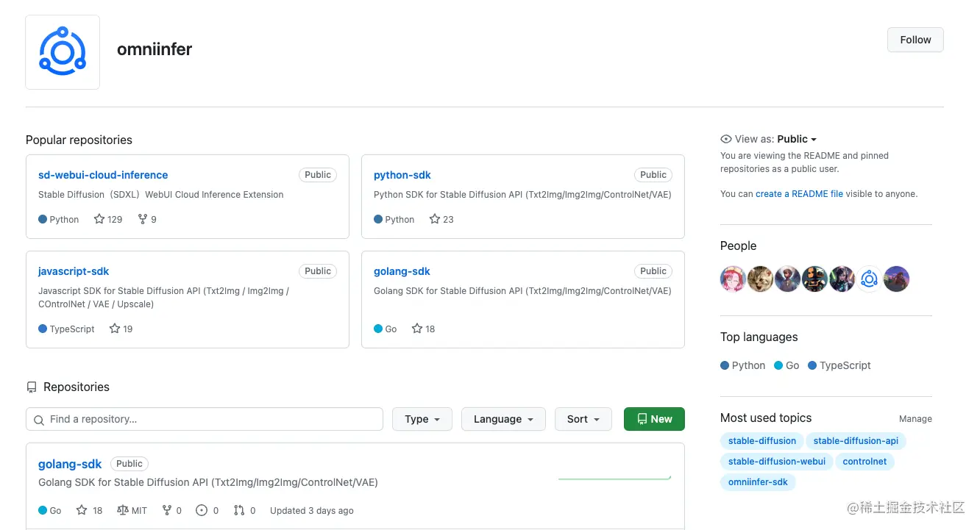Filter by Go in Top languages
Image resolution: width=980 pixels, height=530 pixels.
pyautogui.click(x=787, y=365)
